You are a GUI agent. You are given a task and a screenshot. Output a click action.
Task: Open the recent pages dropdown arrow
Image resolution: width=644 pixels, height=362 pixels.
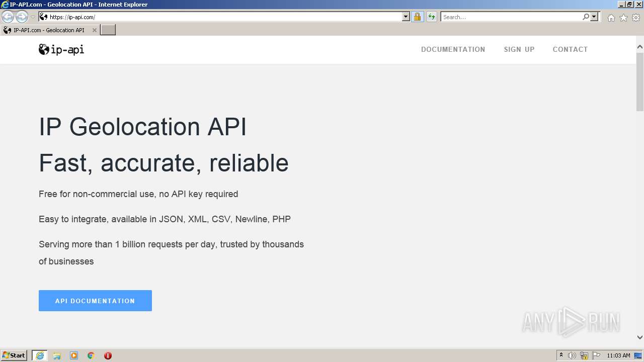tap(33, 17)
